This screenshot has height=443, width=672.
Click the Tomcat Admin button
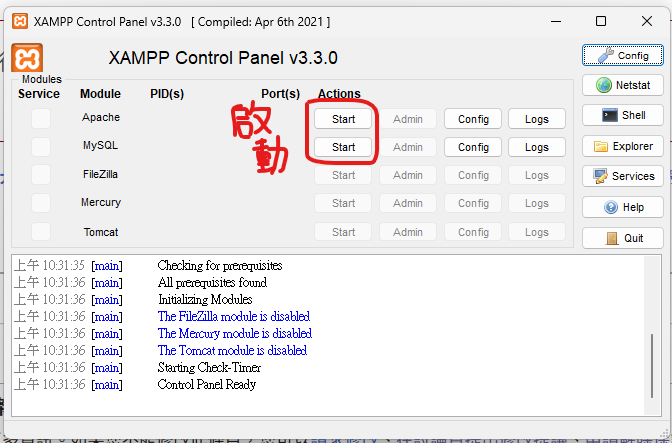408,232
